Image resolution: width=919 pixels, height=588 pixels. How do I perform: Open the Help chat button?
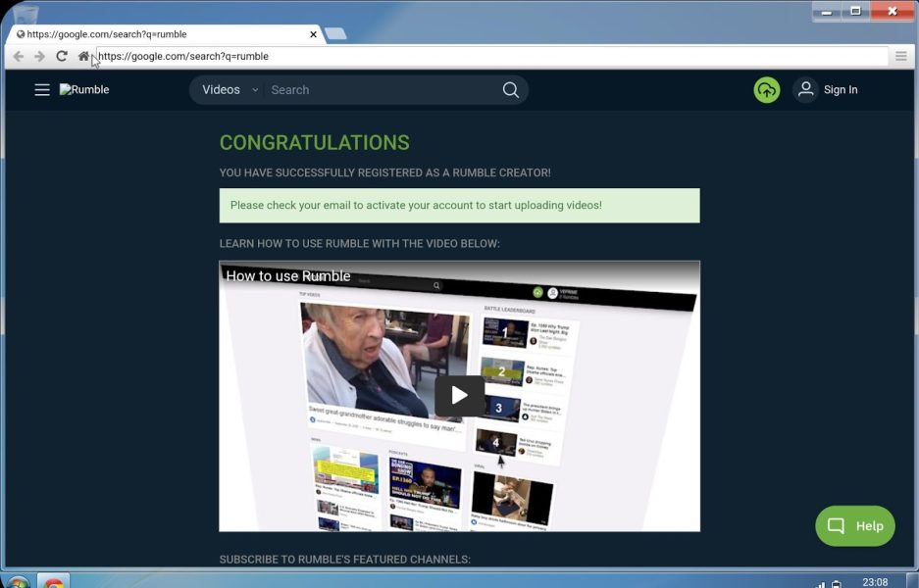tap(855, 526)
